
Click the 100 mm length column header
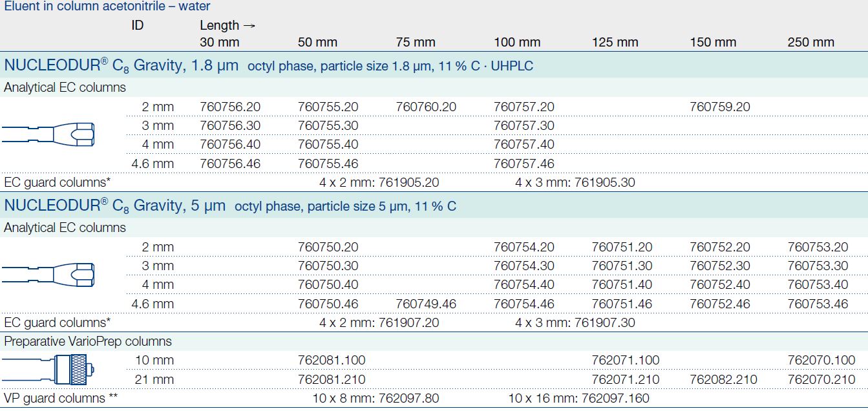517,43
